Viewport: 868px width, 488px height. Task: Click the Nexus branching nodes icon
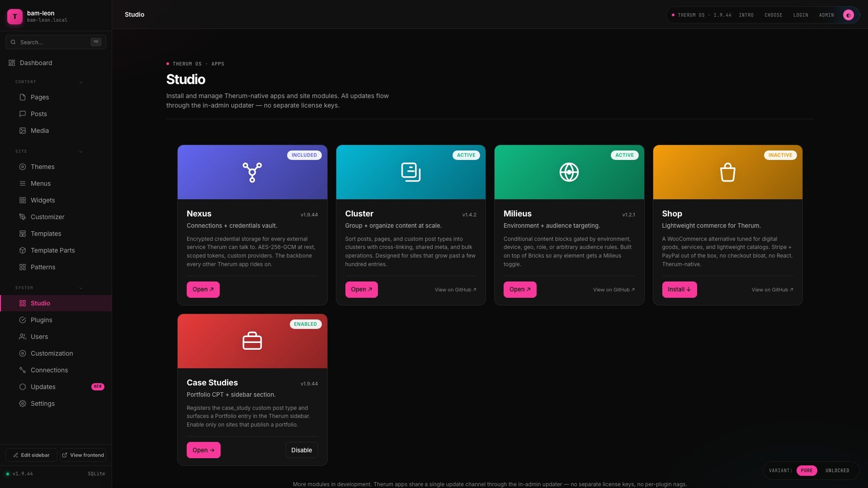252,172
